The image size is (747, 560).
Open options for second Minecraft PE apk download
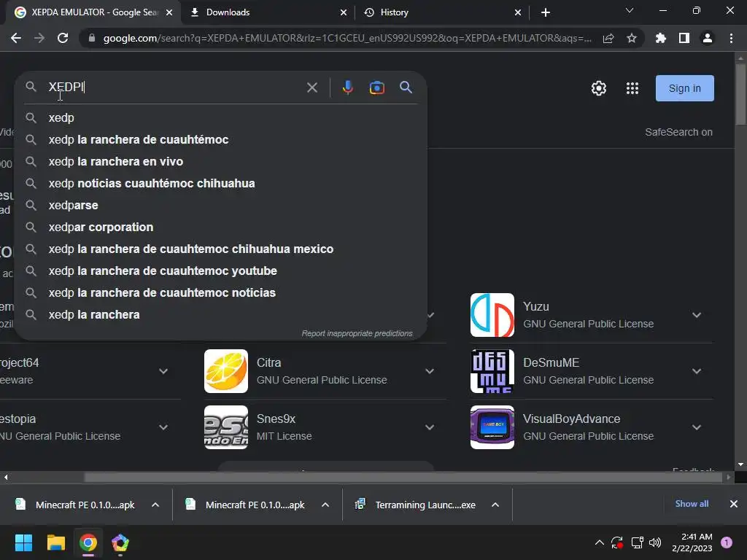tap(325, 505)
